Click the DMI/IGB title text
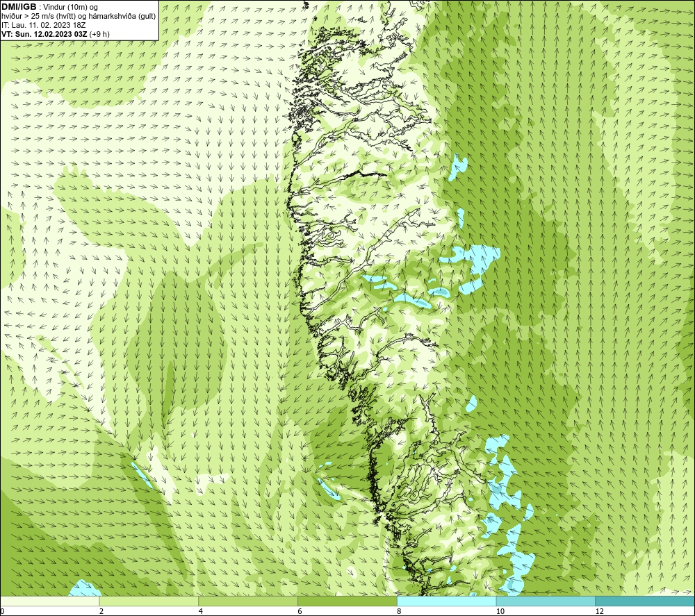 (19, 7)
